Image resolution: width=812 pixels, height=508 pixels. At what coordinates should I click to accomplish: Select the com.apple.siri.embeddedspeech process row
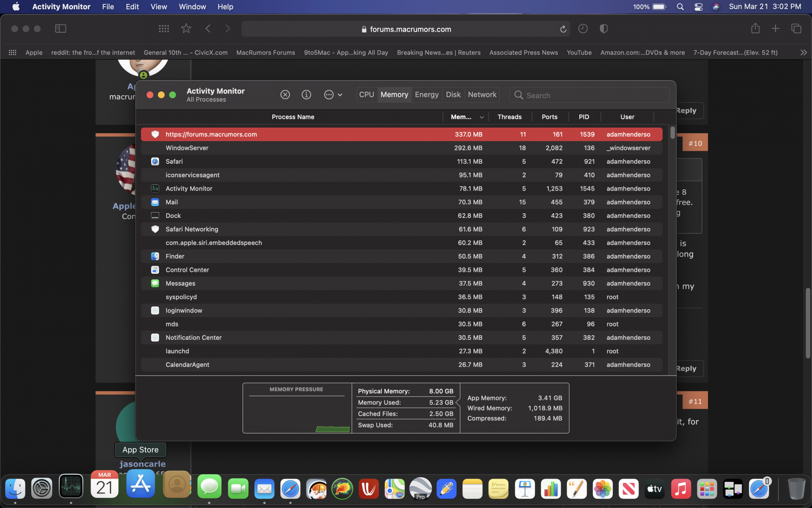[402, 243]
